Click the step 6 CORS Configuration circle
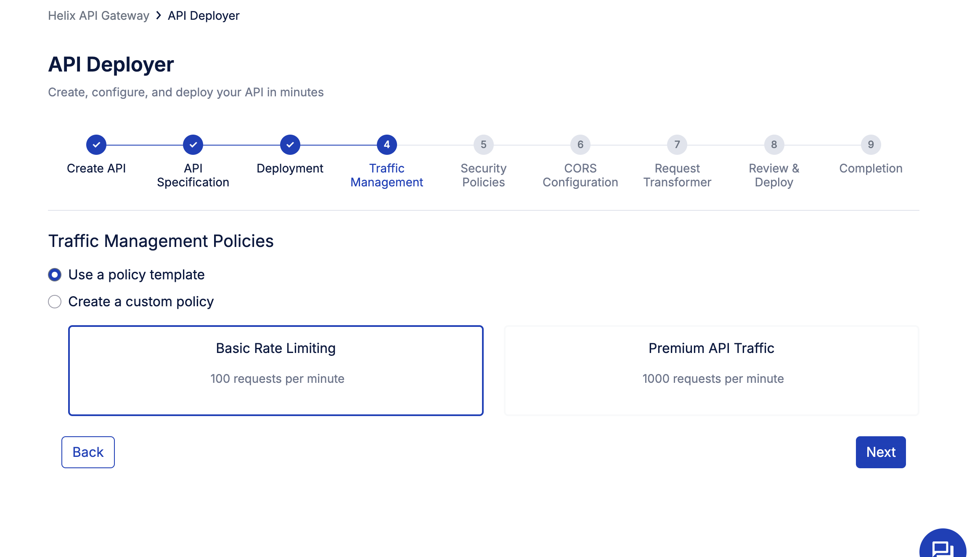 pos(580,145)
